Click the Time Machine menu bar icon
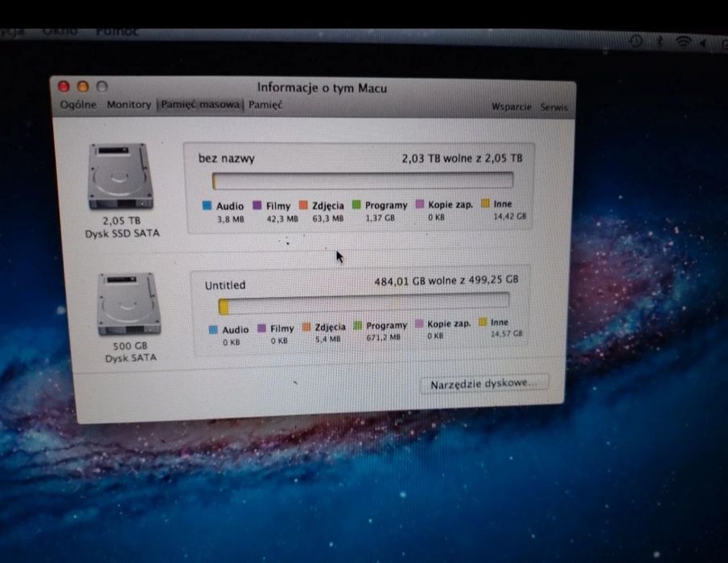Image resolution: width=728 pixels, height=563 pixels. coord(636,41)
